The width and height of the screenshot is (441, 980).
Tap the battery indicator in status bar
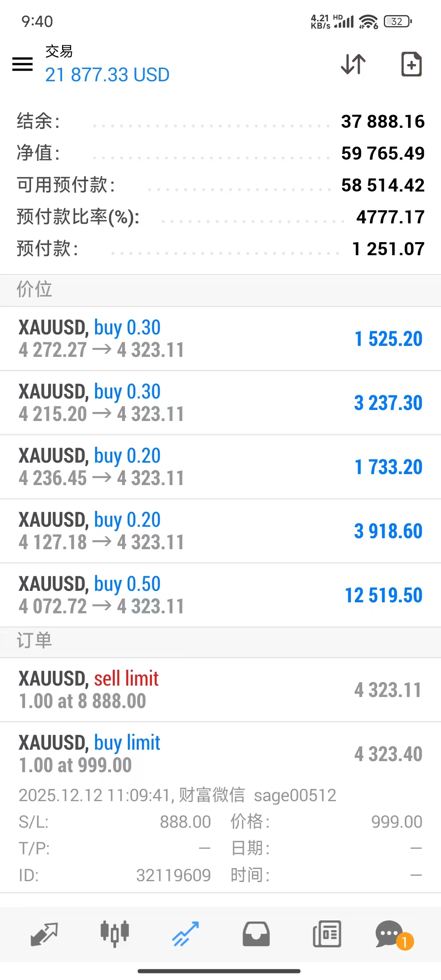[397, 21]
